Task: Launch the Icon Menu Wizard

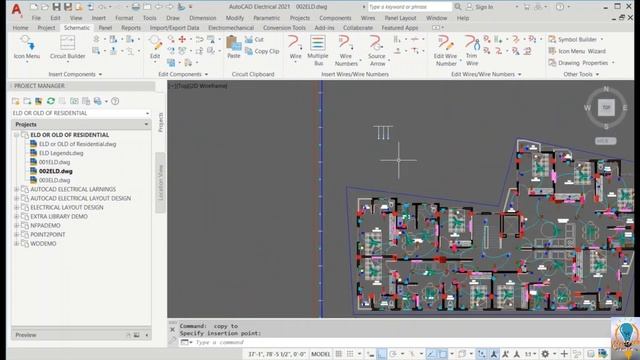Action: [577, 51]
